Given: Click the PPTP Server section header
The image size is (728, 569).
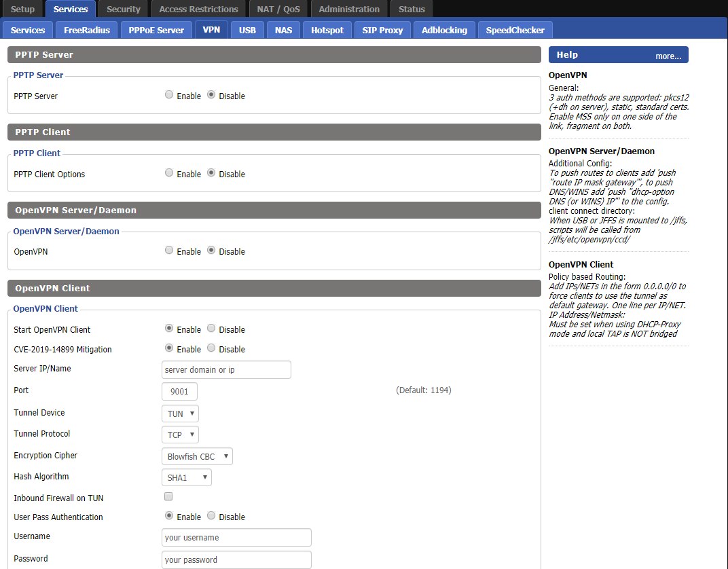Looking at the screenshot, I should pos(274,54).
